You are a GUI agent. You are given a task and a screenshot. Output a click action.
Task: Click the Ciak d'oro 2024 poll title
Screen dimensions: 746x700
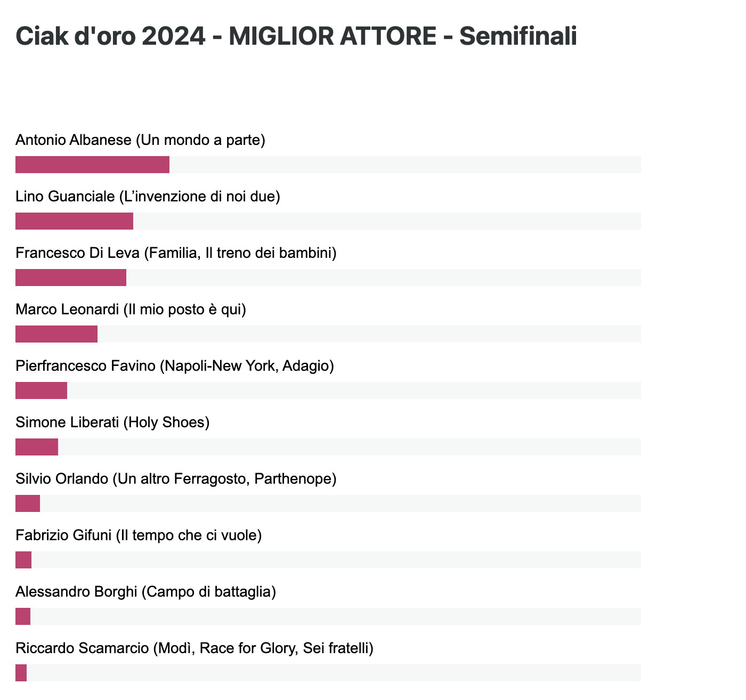[296, 37]
